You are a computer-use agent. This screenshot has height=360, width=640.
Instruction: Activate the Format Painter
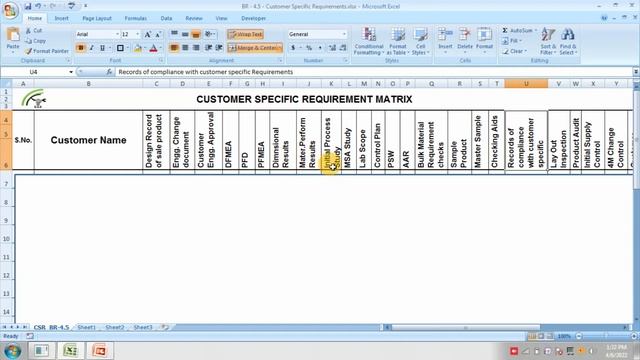47,51
